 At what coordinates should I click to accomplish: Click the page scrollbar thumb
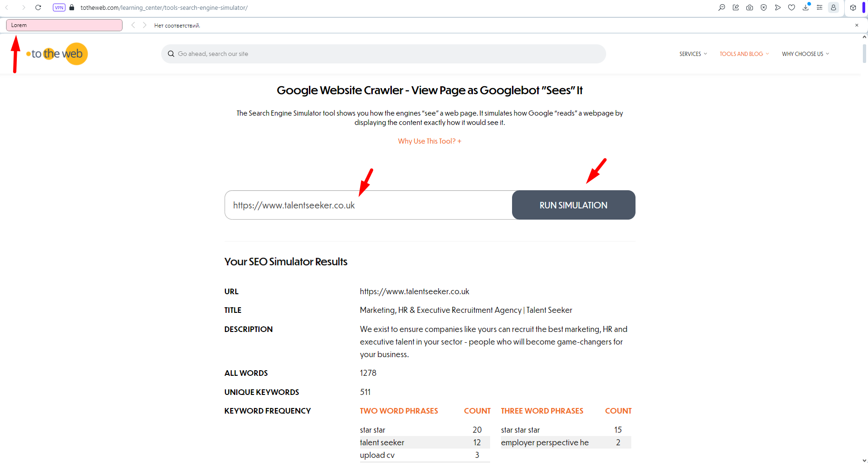point(864,53)
